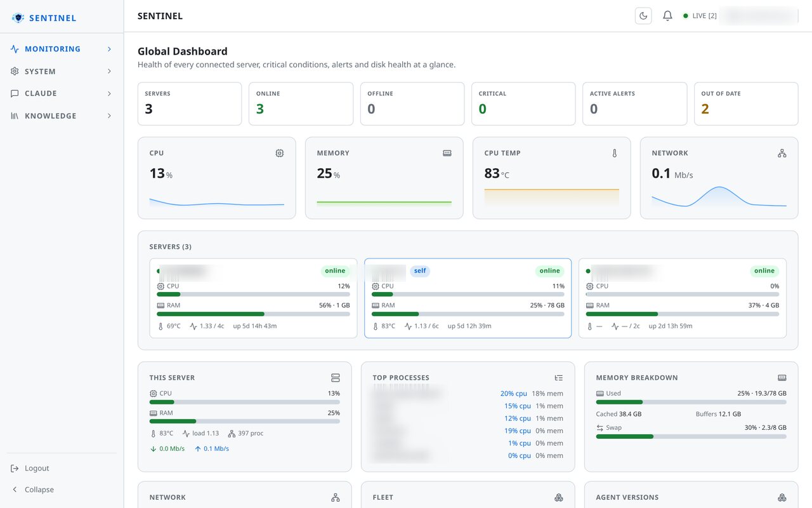This screenshot has height=508, width=812.
Task: Click the 'load 1.13' text in This Server
Action: [206, 434]
